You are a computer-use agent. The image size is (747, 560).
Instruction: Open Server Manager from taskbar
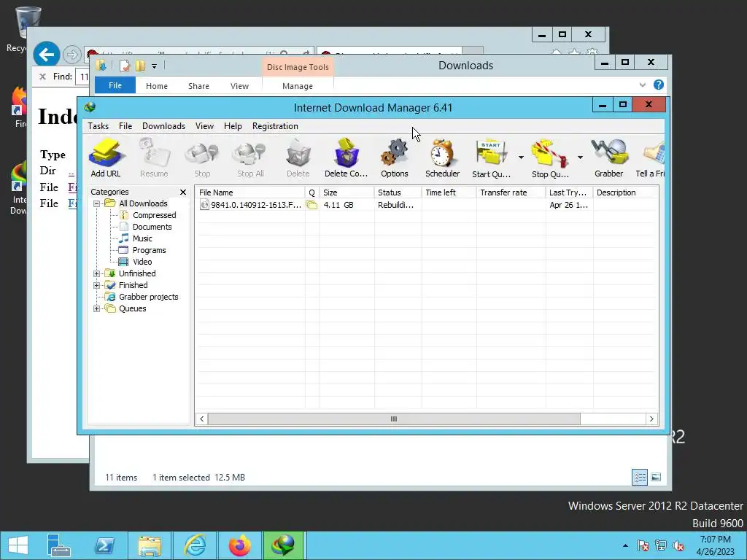[58, 545]
